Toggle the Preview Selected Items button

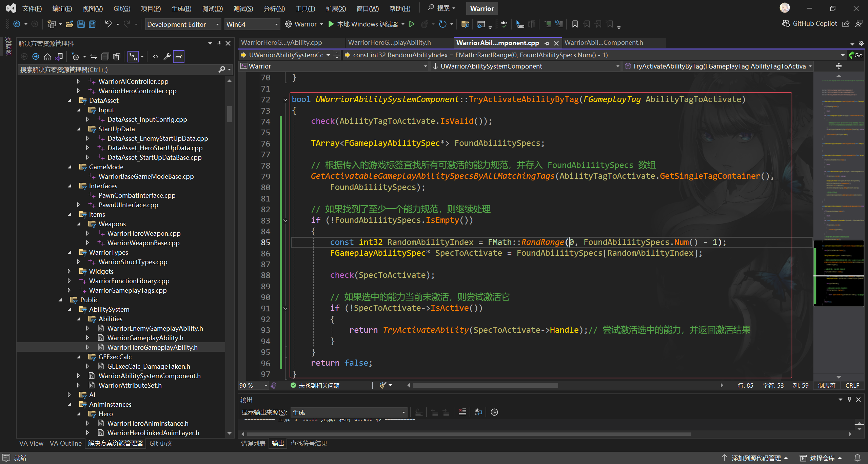click(x=179, y=57)
